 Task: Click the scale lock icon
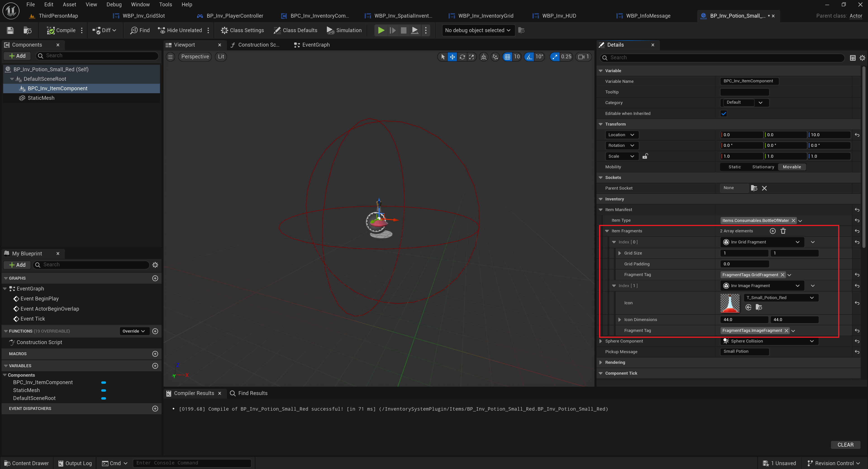(x=645, y=156)
